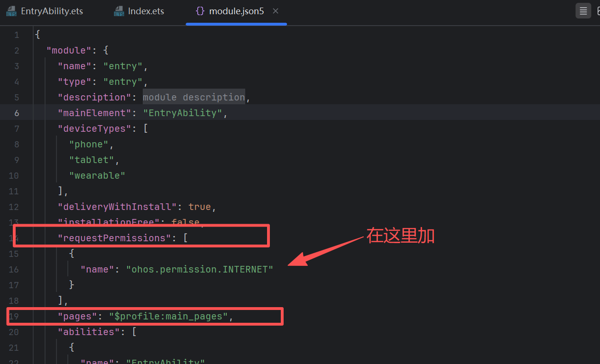Click gutter line number 6
The width and height of the screenshot is (600, 364).
click(17, 113)
